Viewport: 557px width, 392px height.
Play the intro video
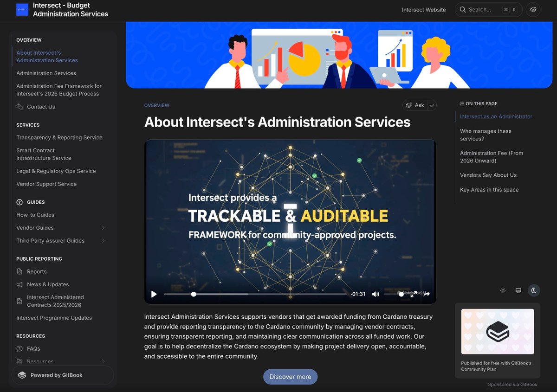coord(154,294)
